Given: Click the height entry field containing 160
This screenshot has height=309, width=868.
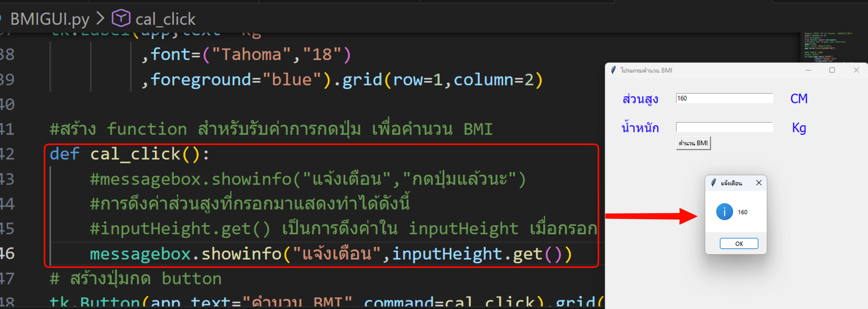Looking at the screenshot, I should [724, 98].
